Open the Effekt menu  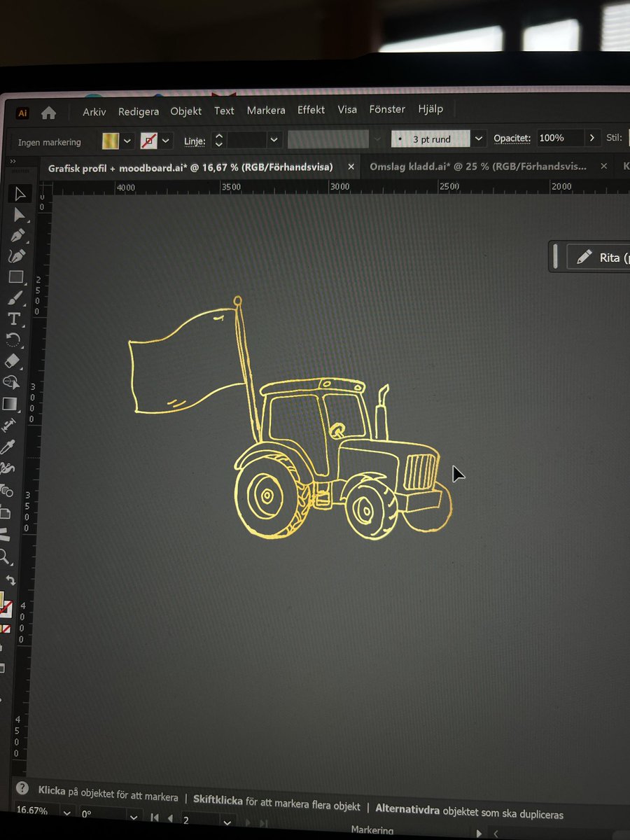pyautogui.click(x=311, y=110)
